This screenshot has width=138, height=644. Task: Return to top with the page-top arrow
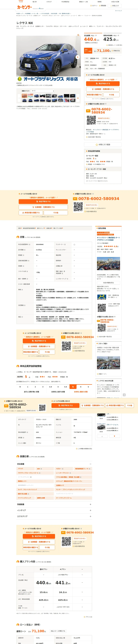point(124,395)
